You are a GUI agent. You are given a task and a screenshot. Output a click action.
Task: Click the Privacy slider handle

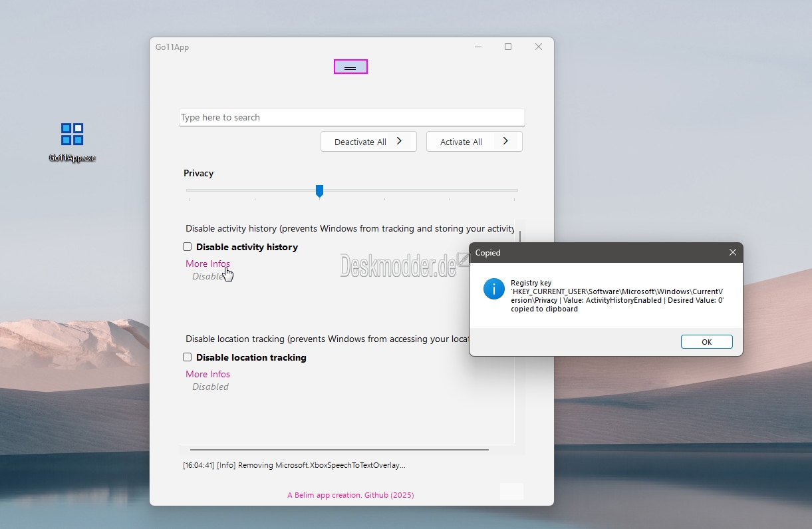tap(319, 191)
